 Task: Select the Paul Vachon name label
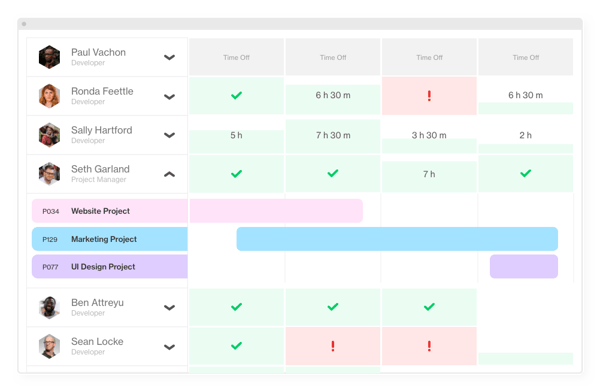(x=98, y=52)
